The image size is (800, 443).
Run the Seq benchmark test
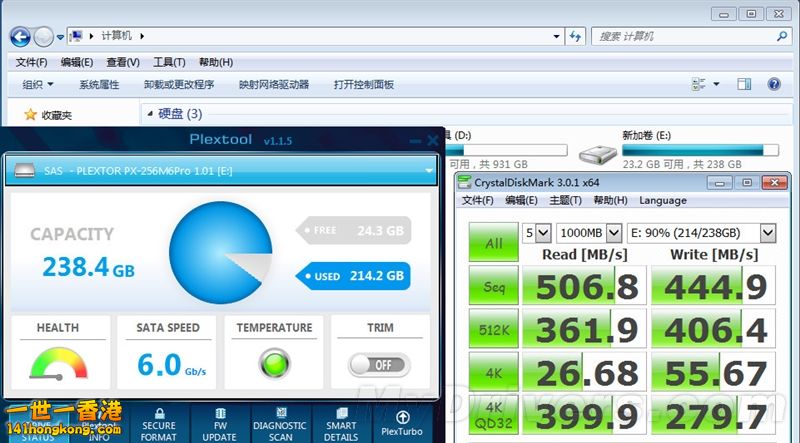[x=493, y=286]
